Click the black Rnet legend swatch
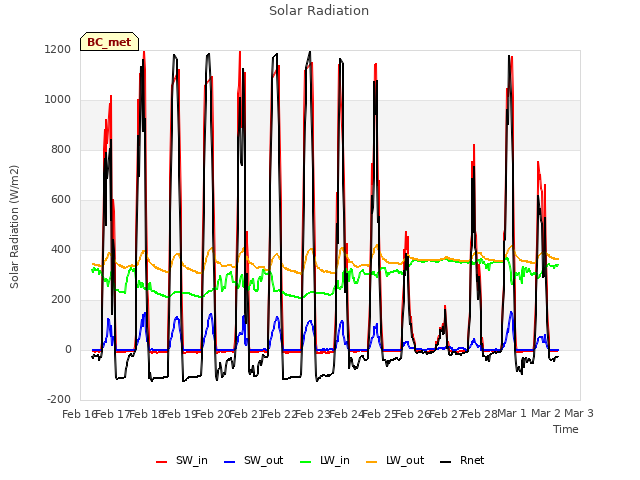Viewport: 640px width, 480px height. [446, 462]
